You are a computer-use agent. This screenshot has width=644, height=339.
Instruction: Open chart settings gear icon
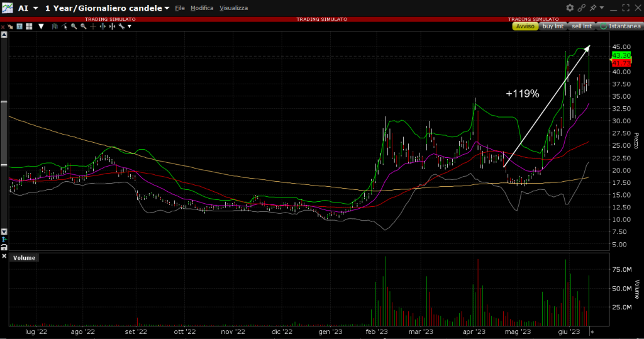(x=570, y=8)
